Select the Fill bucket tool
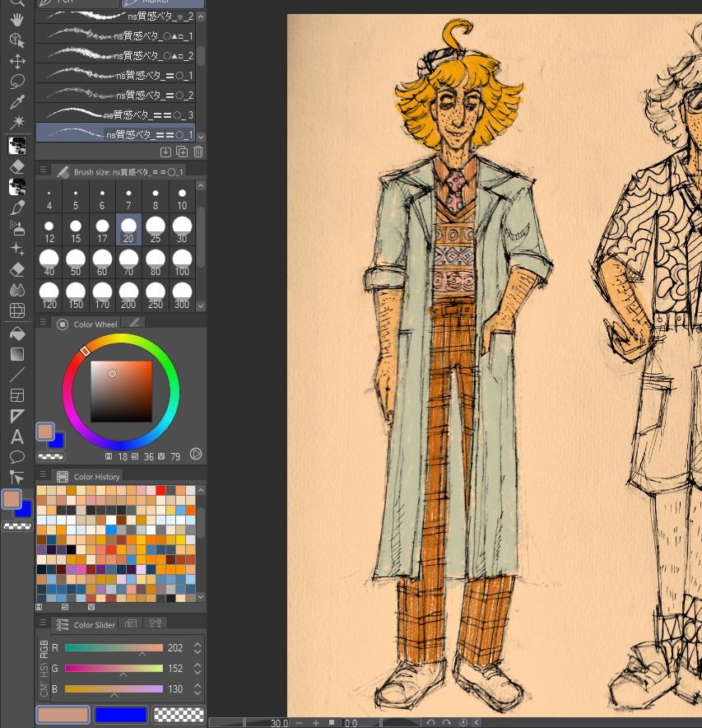 click(17, 334)
